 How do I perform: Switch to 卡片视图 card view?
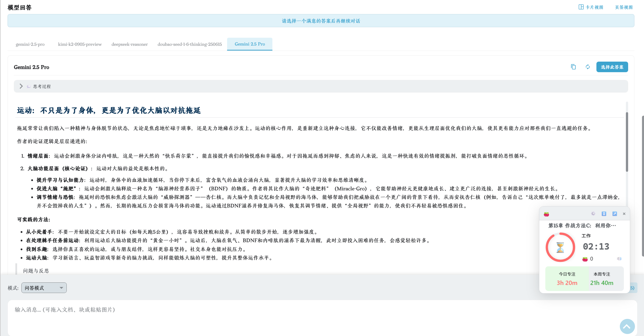click(x=591, y=7)
